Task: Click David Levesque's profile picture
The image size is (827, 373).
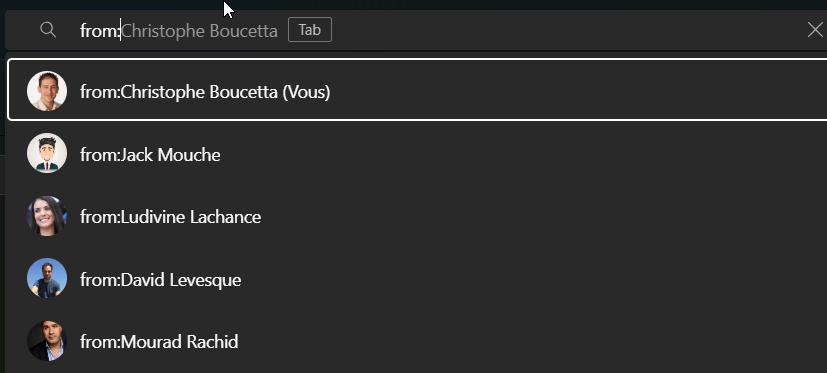Action: tap(47, 278)
